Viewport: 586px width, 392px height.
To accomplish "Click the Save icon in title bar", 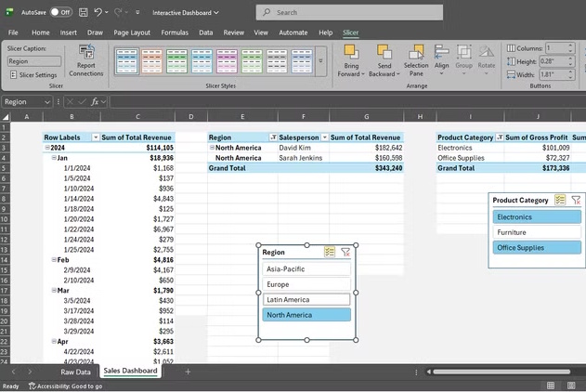I will click(83, 12).
